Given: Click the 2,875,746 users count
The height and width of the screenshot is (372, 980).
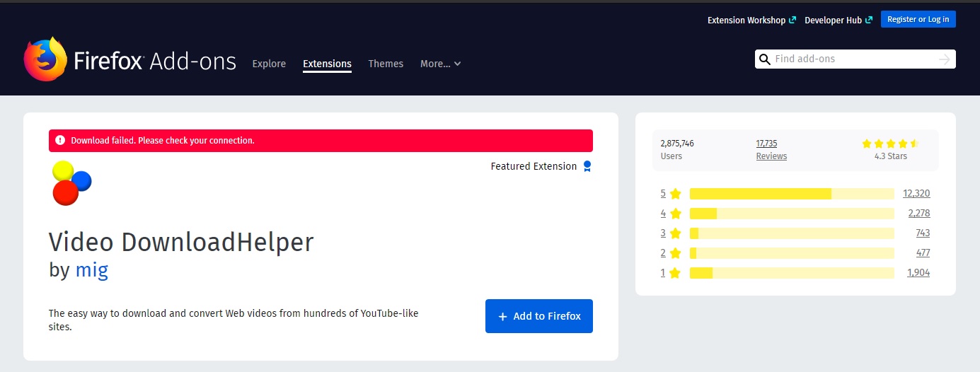Looking at the screenshot, I should pos(677,144).
